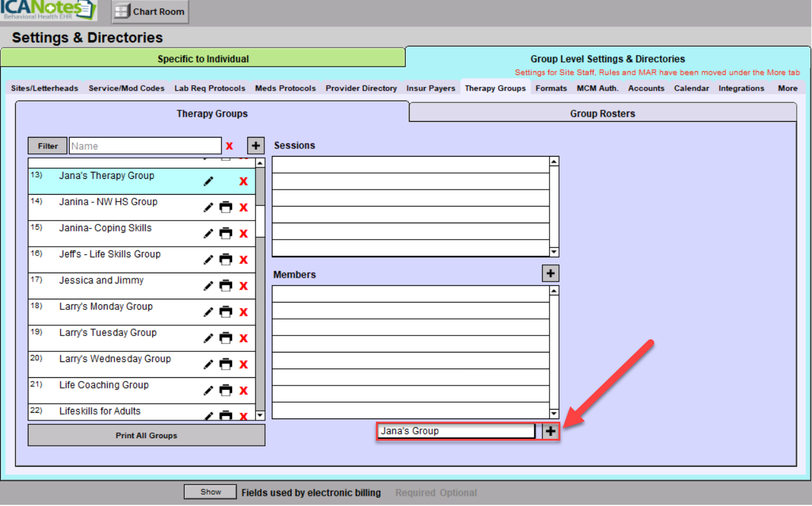Screen dimensions: 812x506
Task: Switch to the Group Rosters tab
Action: point(602,114)
